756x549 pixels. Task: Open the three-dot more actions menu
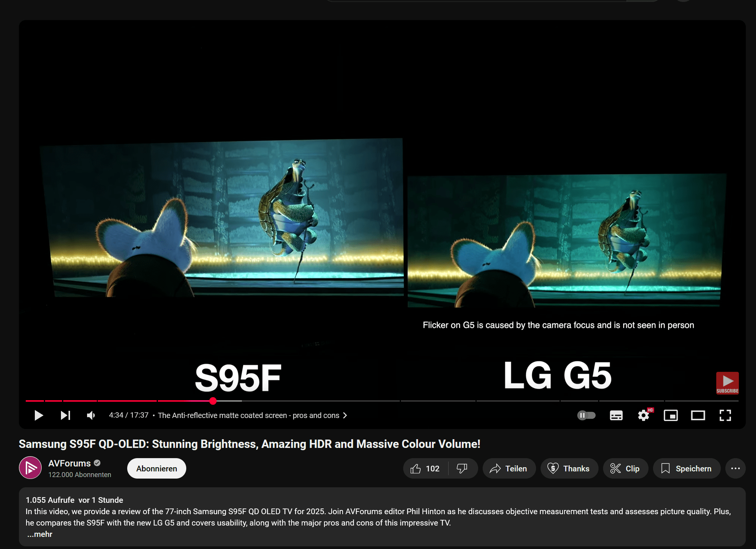[x=736, y=469]
